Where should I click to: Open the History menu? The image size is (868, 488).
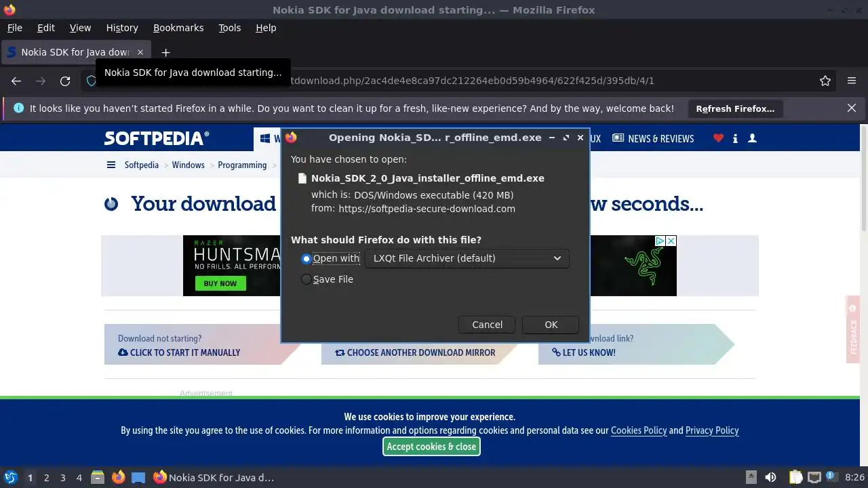coord(122,28)
